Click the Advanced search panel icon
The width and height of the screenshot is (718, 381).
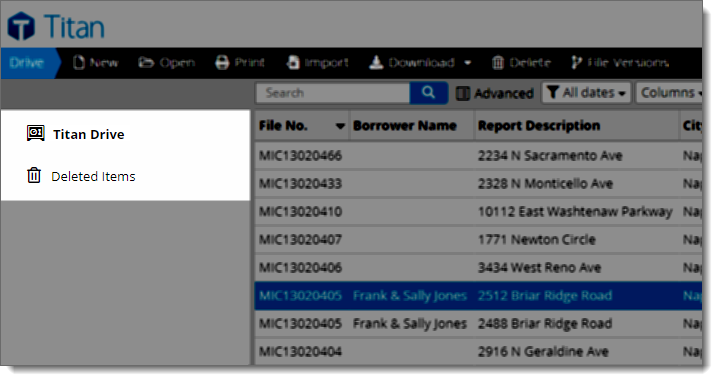click(x=463, y=93)
